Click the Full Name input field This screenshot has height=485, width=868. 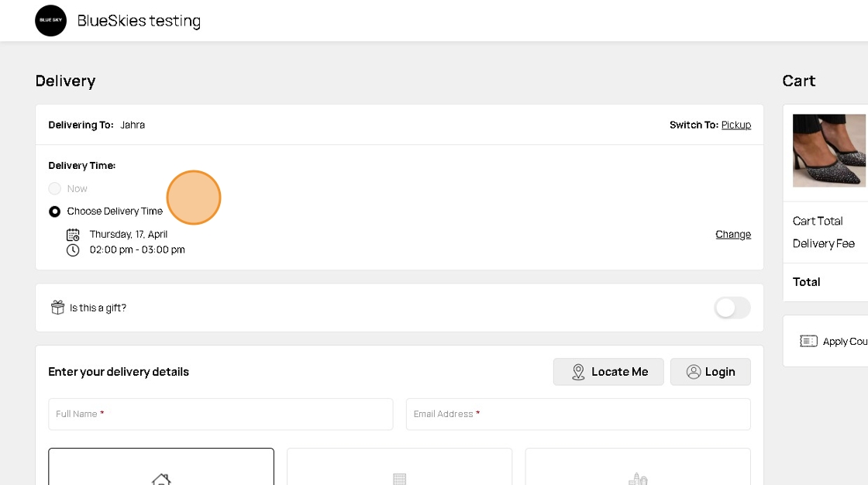[220, 414]
